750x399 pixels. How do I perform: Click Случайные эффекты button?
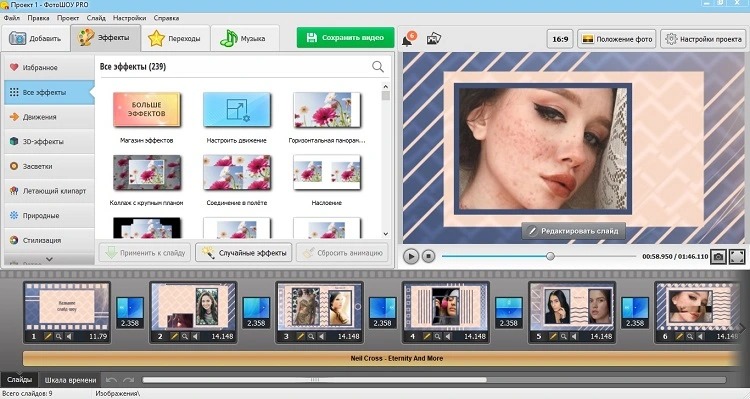click(244, 253)
